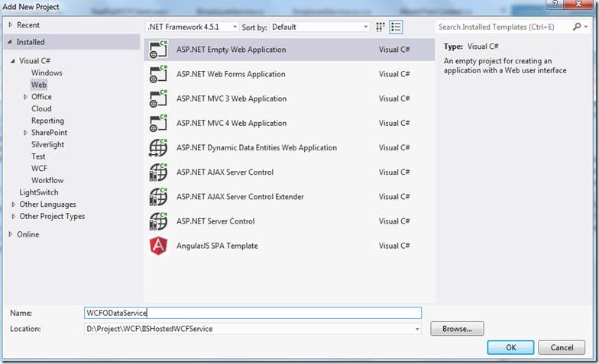Click the Search Installed Templates field
The height and width of the screenshot is (364, 599).
[x=503, y=27]
